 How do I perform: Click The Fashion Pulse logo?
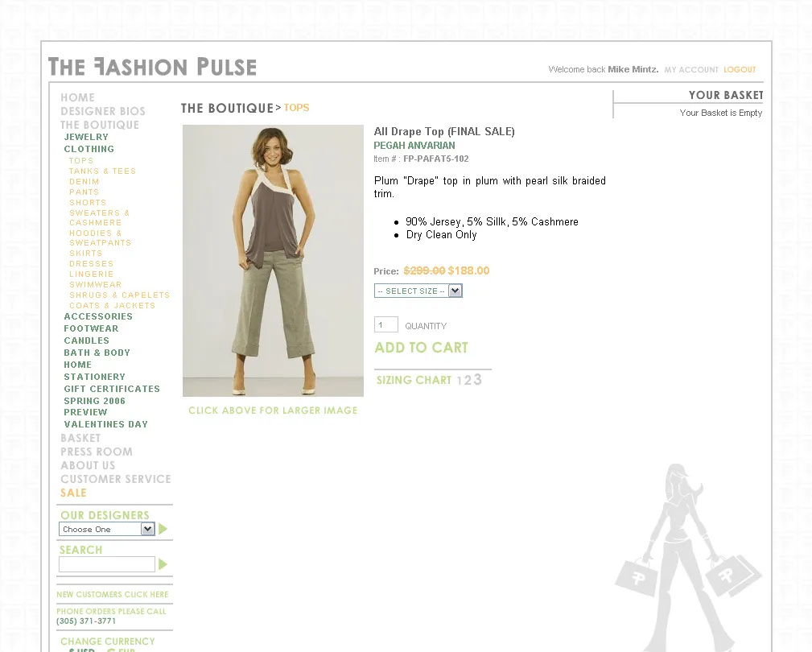[152, 67]
